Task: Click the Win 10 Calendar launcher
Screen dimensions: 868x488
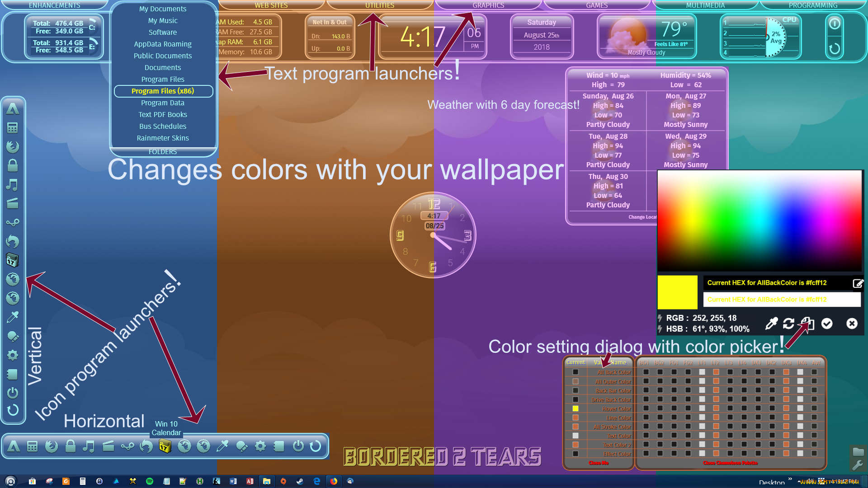Action: click(165, 446)
